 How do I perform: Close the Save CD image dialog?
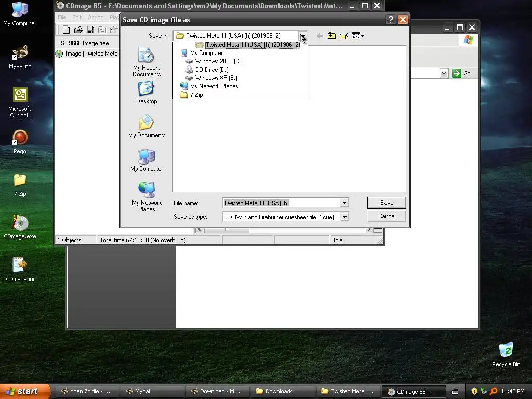pyautogui.click(x=403, y=20)
